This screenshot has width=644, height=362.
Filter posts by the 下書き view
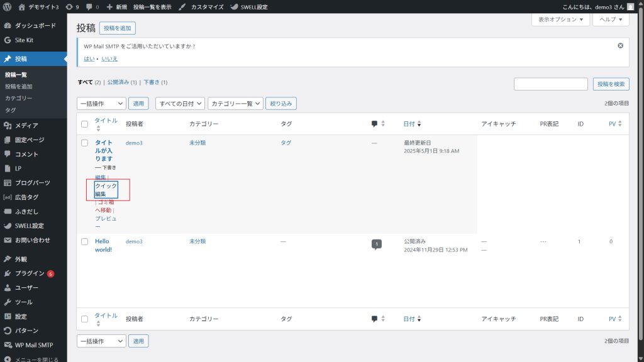tap(151, 82)
